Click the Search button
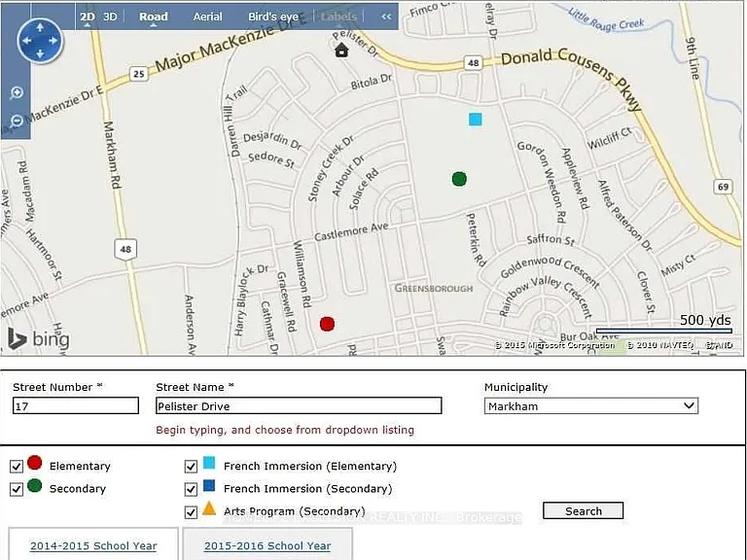This screenshot has width=747, height=560. tap(584, 511)
